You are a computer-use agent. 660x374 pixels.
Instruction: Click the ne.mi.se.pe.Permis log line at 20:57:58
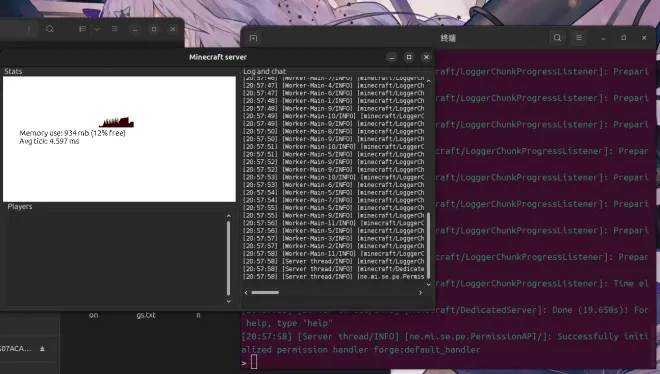(x=334, y=276)
